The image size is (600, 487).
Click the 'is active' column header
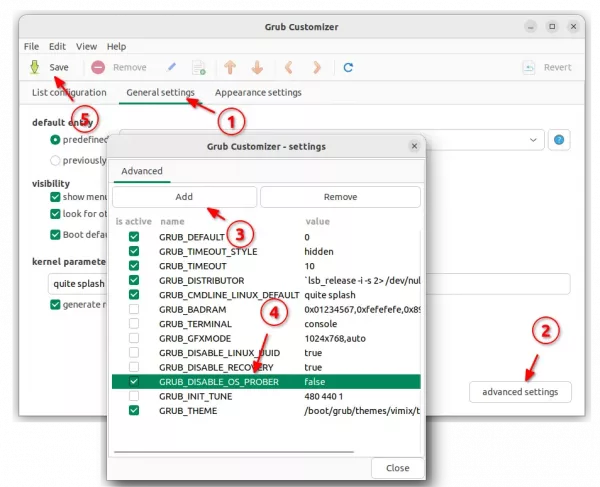134,222
